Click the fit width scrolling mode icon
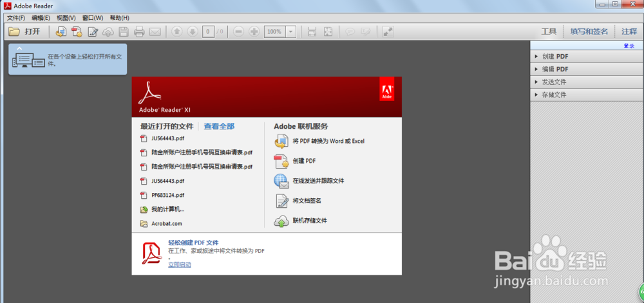Image resolution: width=644 pixels, height=303 pixels. (x=312, y=32)
